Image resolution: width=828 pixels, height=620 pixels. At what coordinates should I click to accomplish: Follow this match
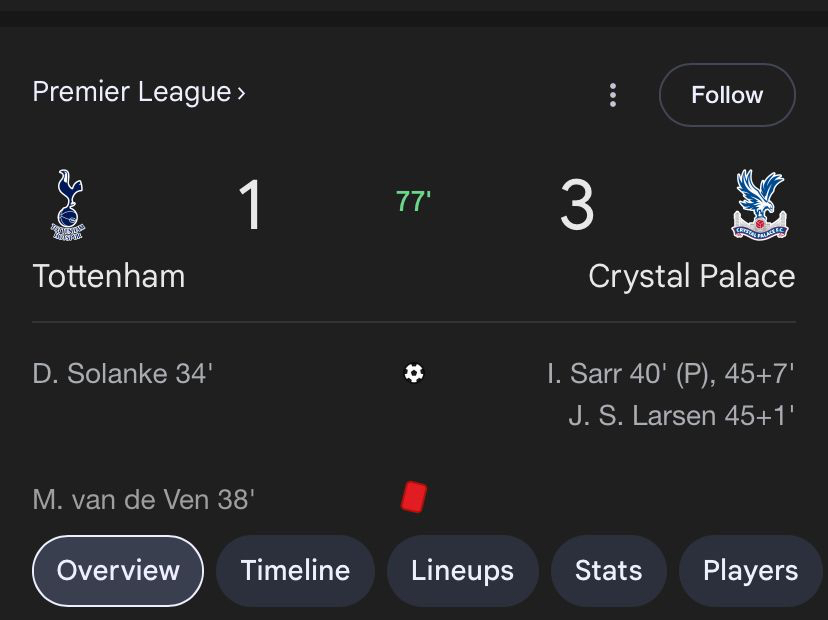pos(727,95)
